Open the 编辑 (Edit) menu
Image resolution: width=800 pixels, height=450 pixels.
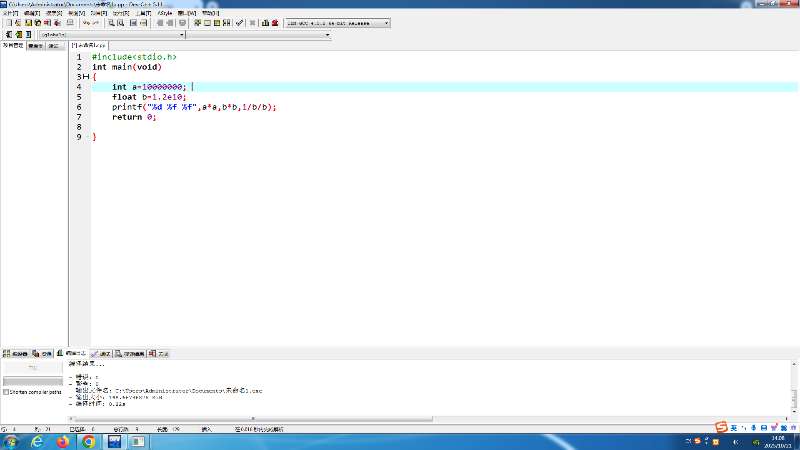(32, 13)
